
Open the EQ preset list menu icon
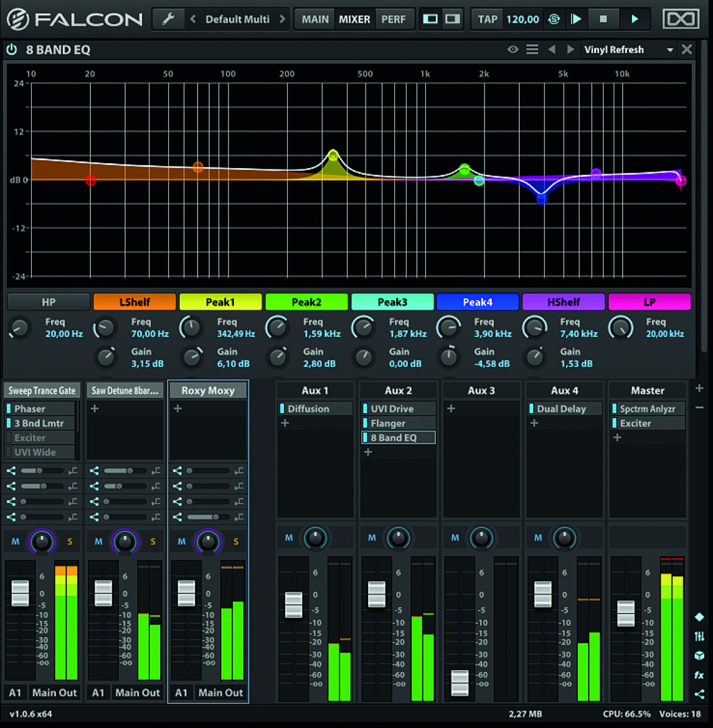[x=532, y=49]
